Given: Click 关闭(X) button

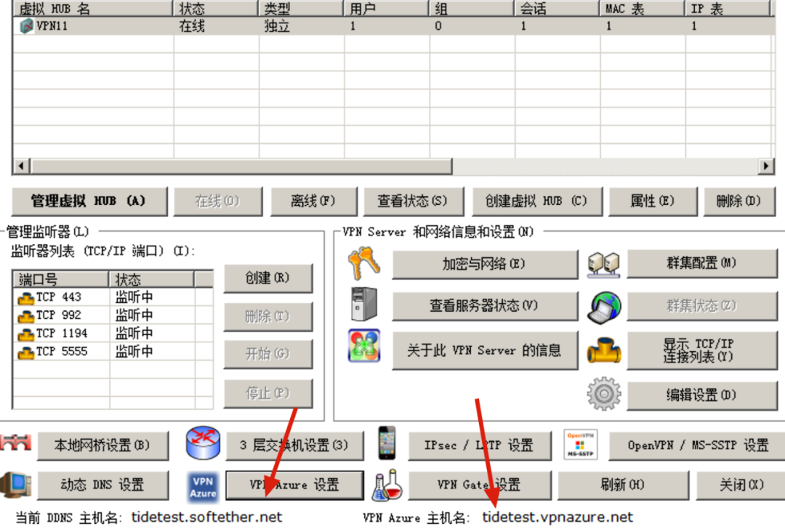Looking at the screenshot, I should [x=741, y=485].
